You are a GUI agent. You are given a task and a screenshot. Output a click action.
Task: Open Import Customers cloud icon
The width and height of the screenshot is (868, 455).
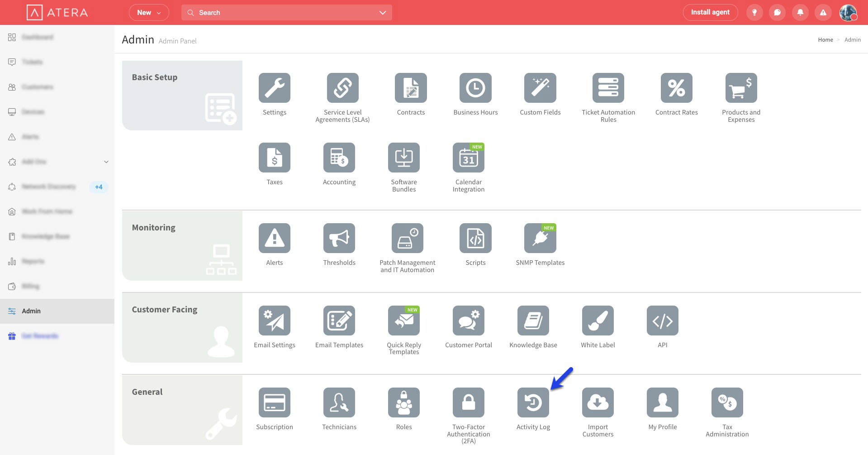[x=598, y=402]
